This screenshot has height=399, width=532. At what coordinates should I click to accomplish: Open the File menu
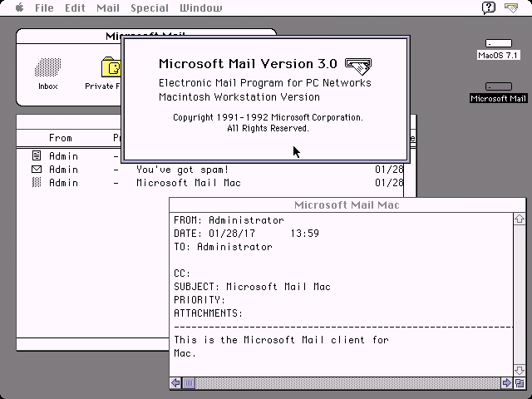pyautogui.click(x=44, y=7)
